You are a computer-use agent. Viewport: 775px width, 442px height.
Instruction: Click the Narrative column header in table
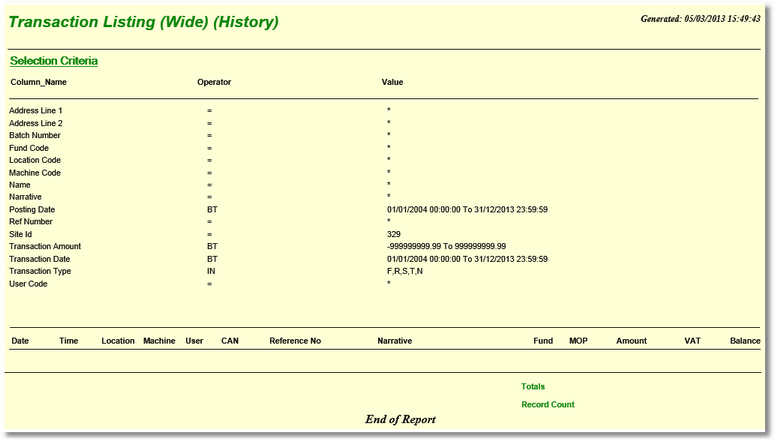[x=395, y=341]
